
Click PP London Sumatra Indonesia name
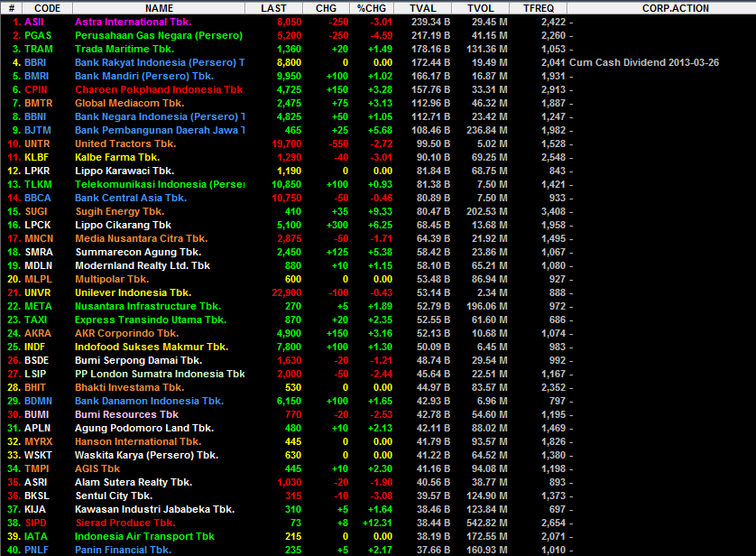pos(160,374)
